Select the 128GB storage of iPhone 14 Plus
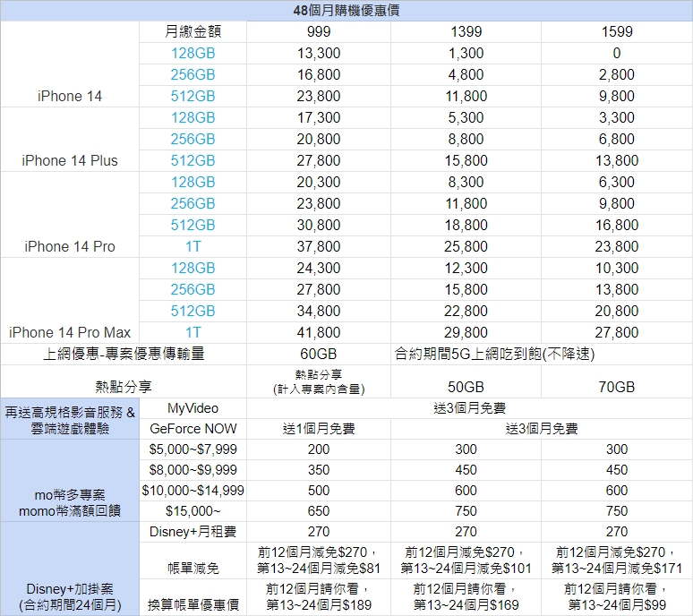This screenshot has height=616, width=693. pyautogui.click(x=193, y=117)
